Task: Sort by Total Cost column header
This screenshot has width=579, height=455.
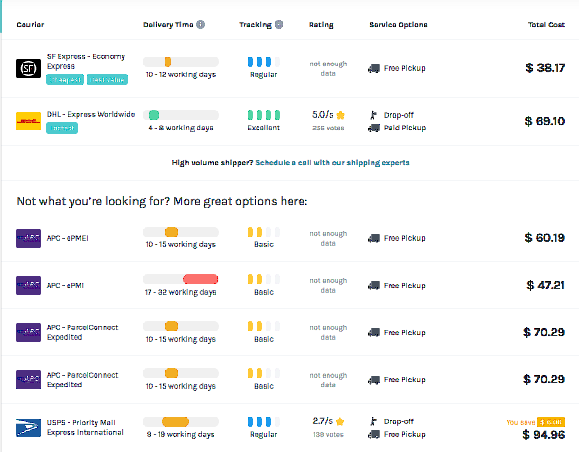Action: 546,24
